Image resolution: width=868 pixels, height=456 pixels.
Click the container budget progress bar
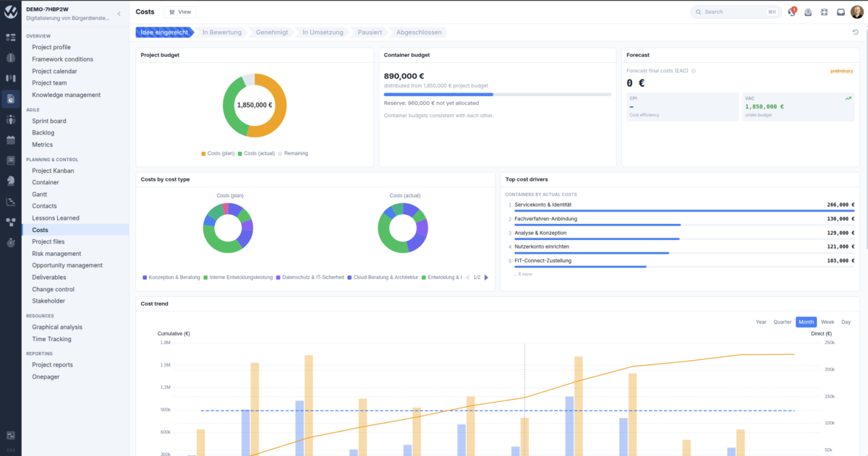coord(498,94)
